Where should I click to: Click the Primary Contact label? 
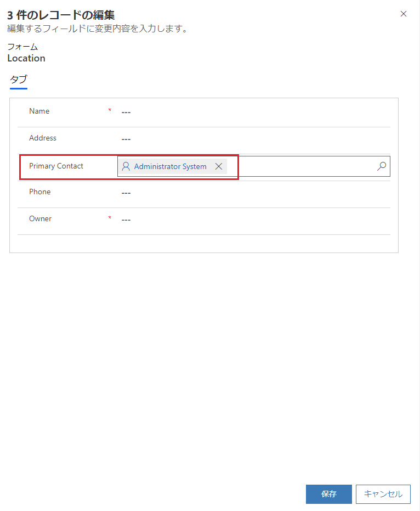click(56, 166)
